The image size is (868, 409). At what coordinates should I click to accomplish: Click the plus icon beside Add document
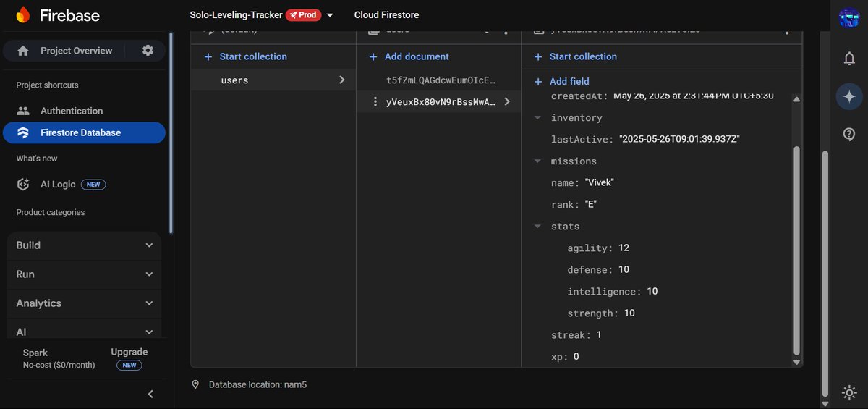373,56
